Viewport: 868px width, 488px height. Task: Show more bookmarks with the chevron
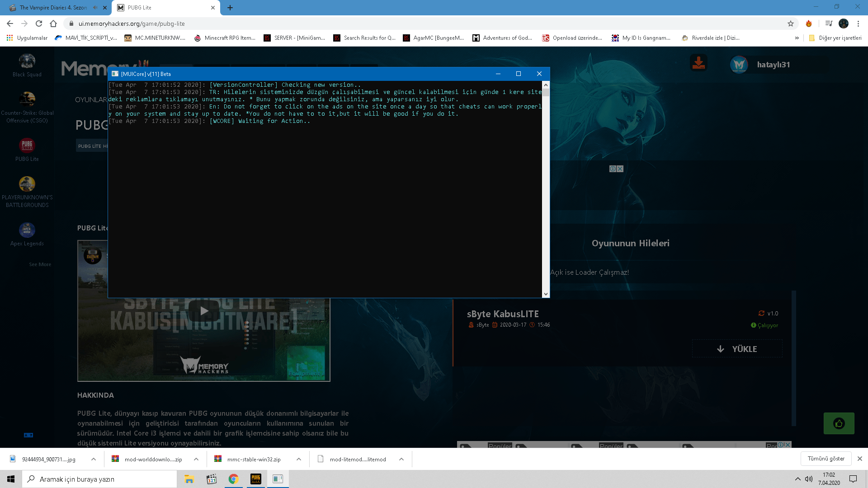(x=797, y=38)
